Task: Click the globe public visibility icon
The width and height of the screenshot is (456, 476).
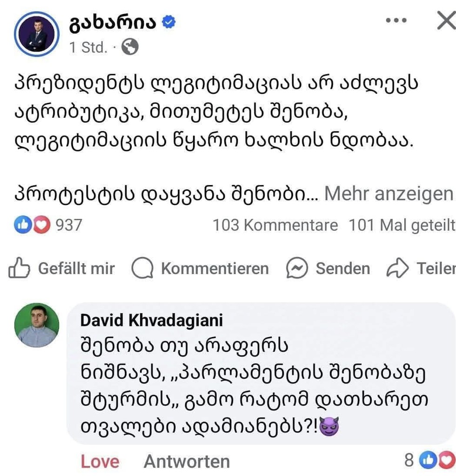Action: click(130, 47)
